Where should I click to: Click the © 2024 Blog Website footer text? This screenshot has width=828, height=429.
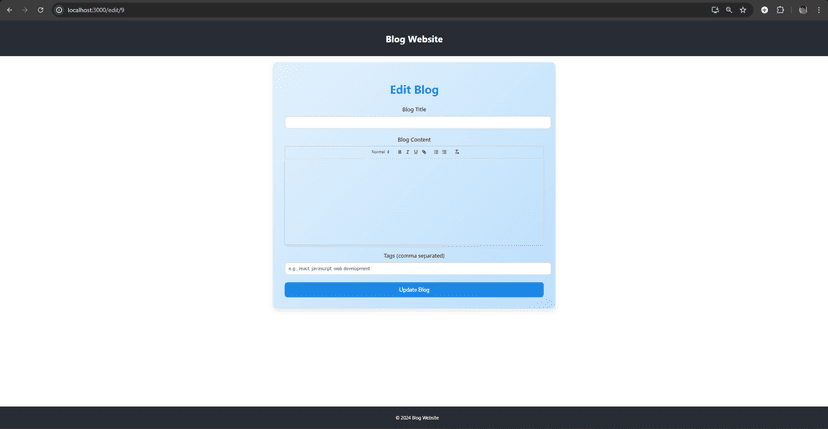(x=417, y=418)
